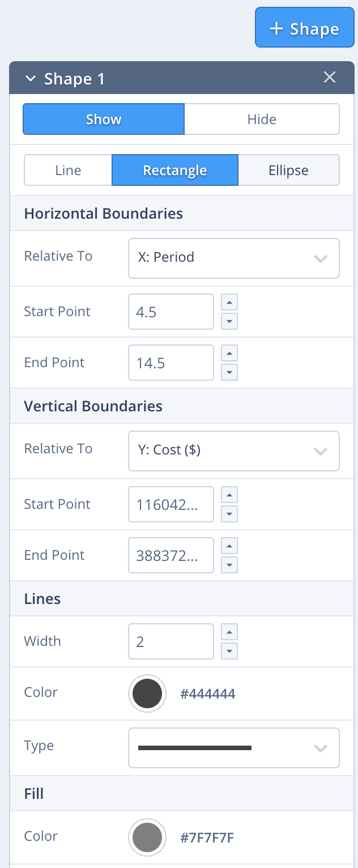
Task: Close the Shape 1 panel
Action: 330,78
